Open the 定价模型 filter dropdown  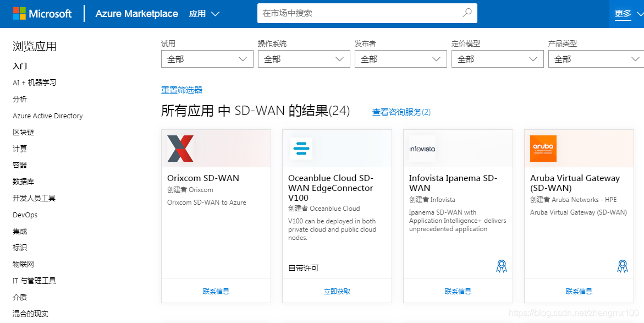497,58
